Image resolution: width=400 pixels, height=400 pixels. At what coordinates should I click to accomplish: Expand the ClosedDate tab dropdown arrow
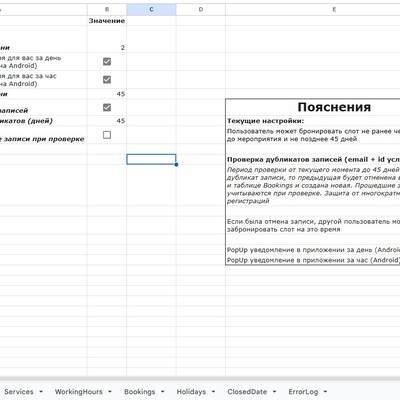point(274,392)
